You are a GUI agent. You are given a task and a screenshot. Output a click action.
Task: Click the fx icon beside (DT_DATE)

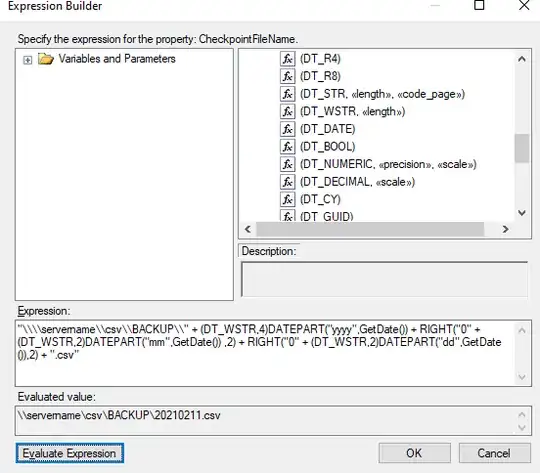click(x=287, y=129)
